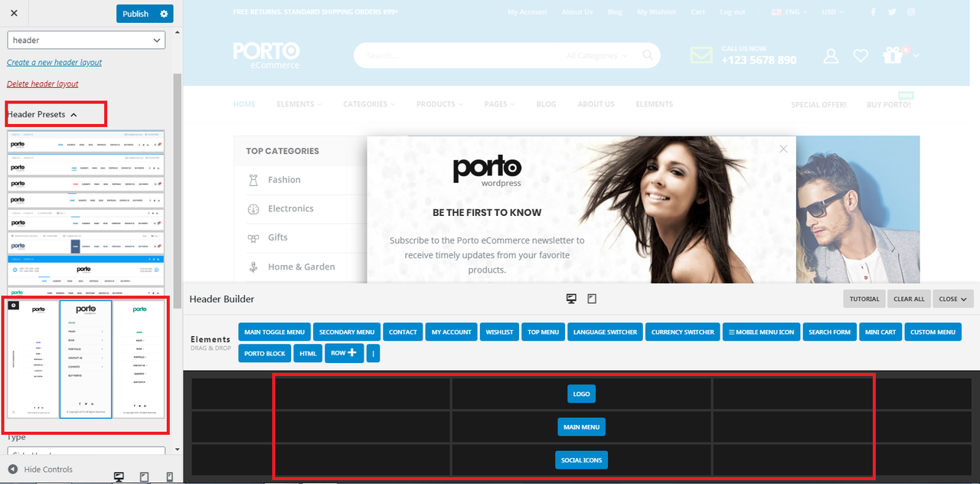Select the Logo block in builder grid
The width and height of the screenshot is (980, 484).
pos(581,394)
